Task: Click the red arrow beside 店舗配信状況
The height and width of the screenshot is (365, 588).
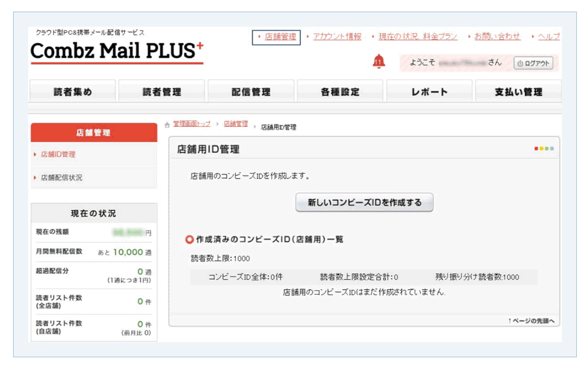Action: 35,177
